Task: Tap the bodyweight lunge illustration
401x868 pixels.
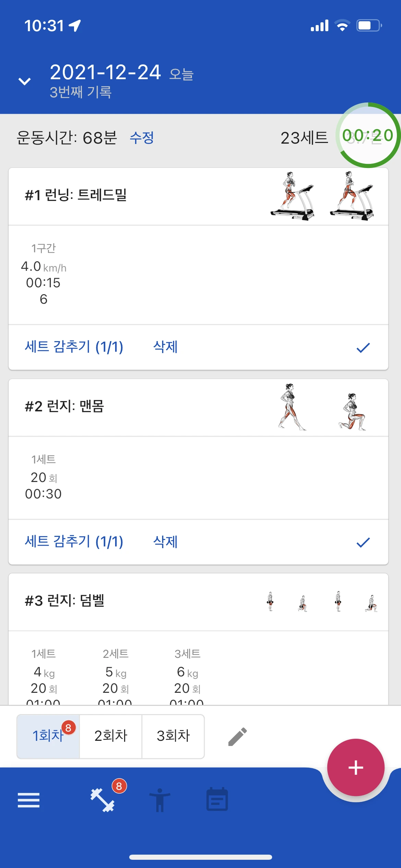Action: click(322, 407)
